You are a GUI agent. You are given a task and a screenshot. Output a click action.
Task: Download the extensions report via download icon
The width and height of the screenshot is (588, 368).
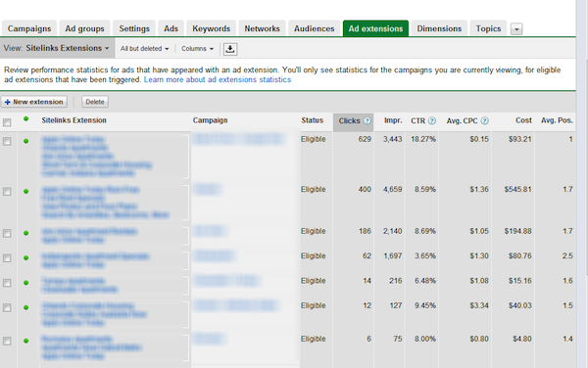point(230,49)
